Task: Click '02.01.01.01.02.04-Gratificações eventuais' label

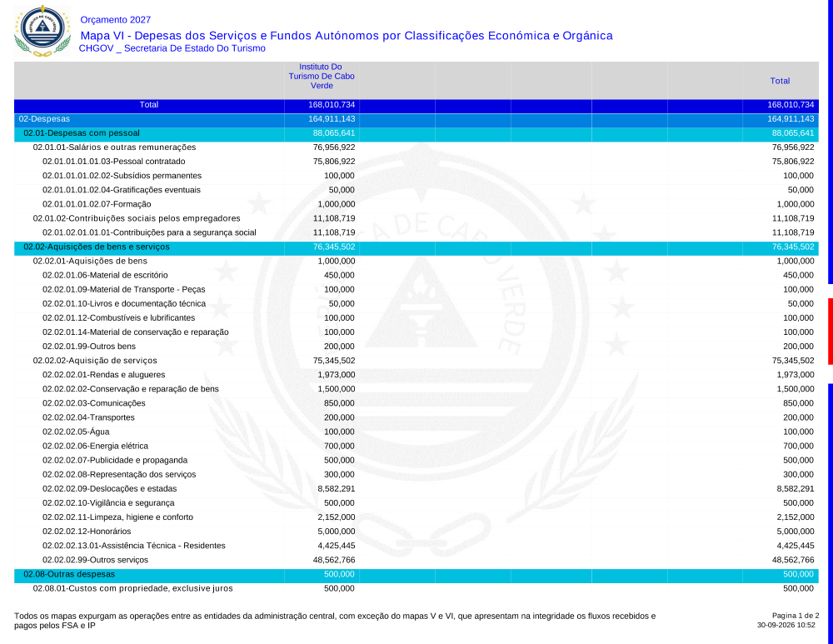Action: 122,190
